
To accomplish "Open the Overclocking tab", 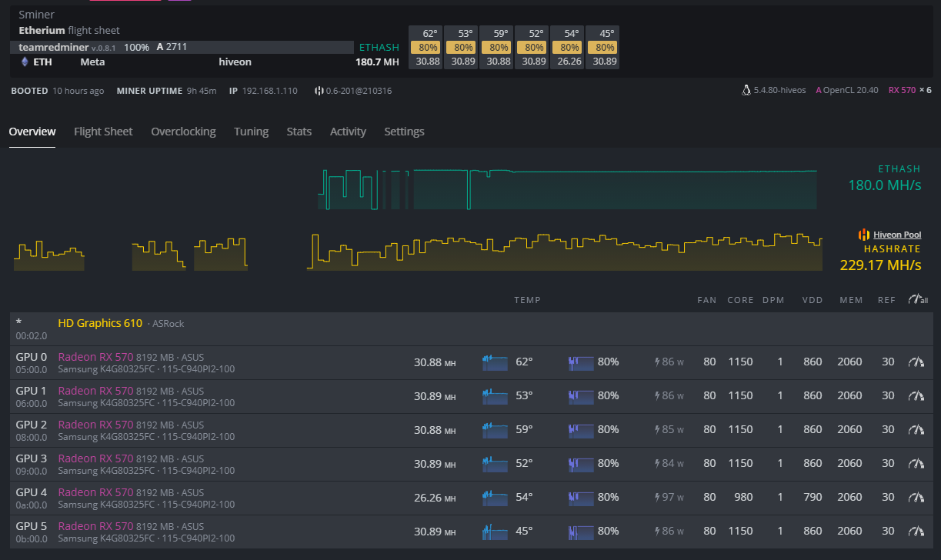I will point(183,132).
